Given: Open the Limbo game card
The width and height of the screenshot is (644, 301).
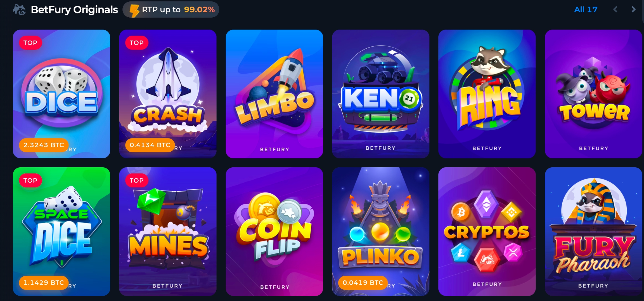Looking at the screenshot, I should tap(274, 94).
